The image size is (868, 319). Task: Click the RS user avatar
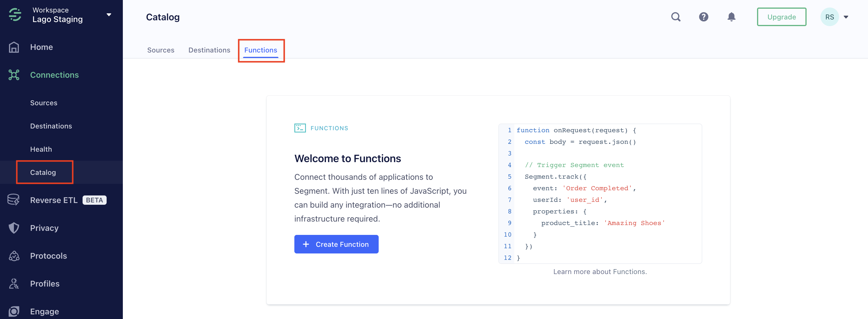[x=829, y=17]
